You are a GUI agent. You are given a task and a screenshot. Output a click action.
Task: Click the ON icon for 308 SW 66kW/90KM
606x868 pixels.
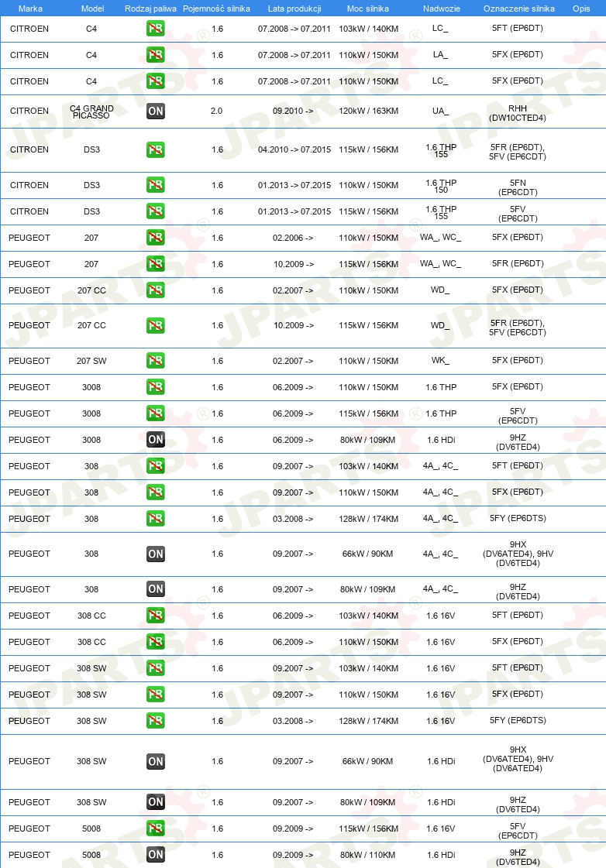point(156,761)
